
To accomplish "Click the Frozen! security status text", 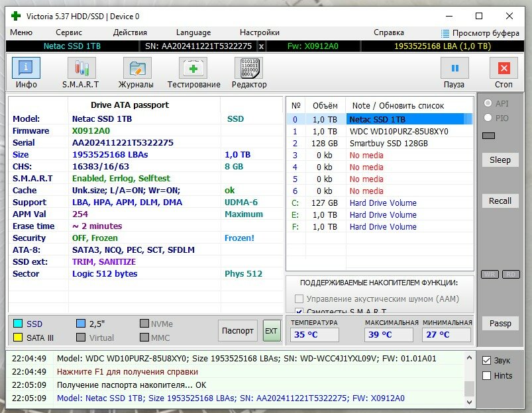I will [239, 238].
